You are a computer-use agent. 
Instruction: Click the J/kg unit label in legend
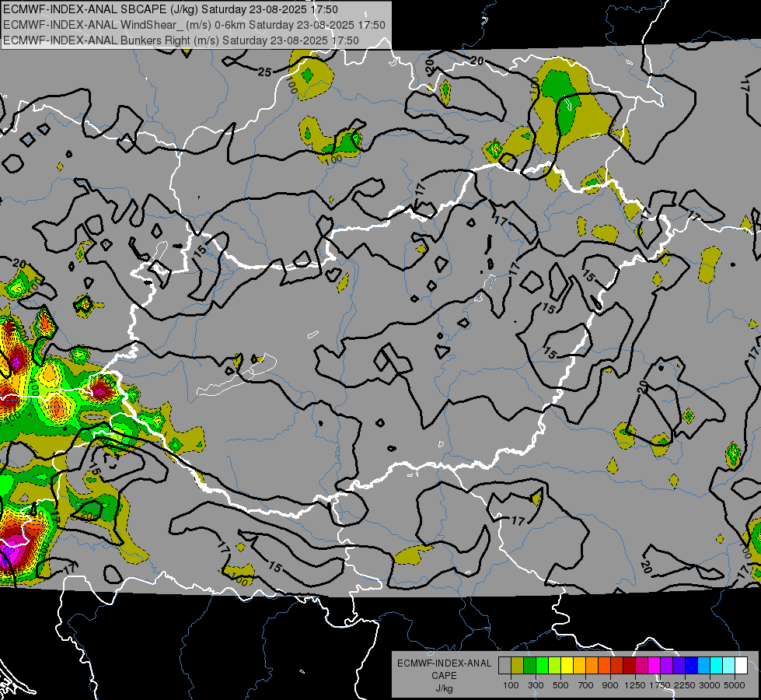click(x=444, y=688)
